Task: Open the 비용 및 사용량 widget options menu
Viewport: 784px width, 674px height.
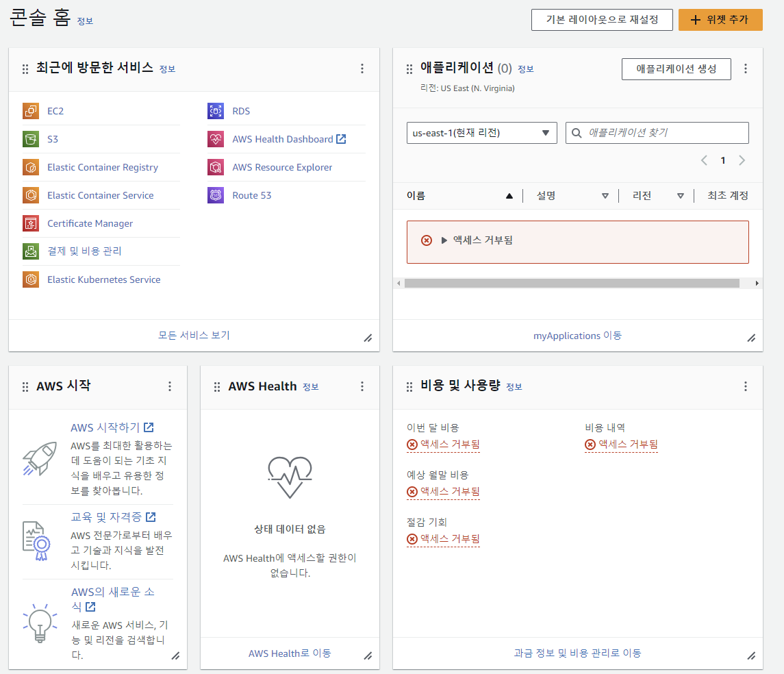Action: click(746, 386)
